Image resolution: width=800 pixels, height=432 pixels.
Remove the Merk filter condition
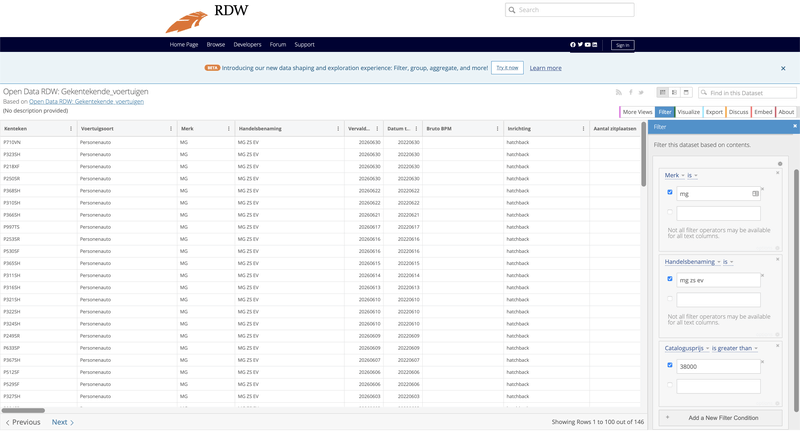778,173
